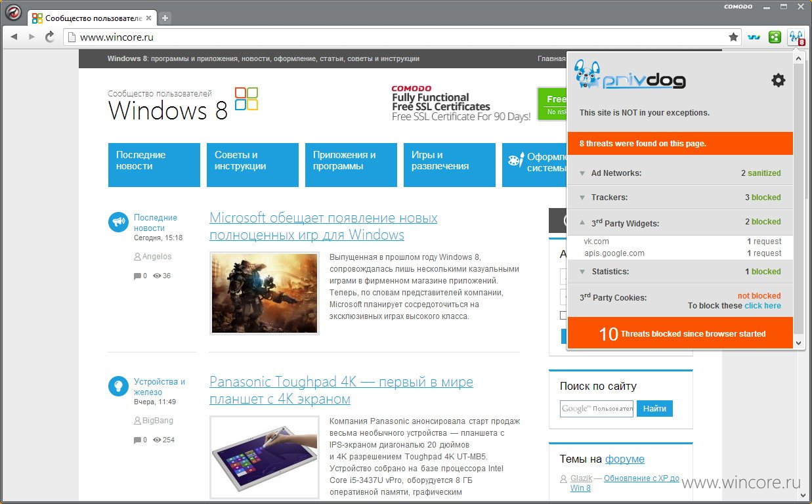
Task: Expand the Ad Networks section
Action: click(x=582, y=173)
